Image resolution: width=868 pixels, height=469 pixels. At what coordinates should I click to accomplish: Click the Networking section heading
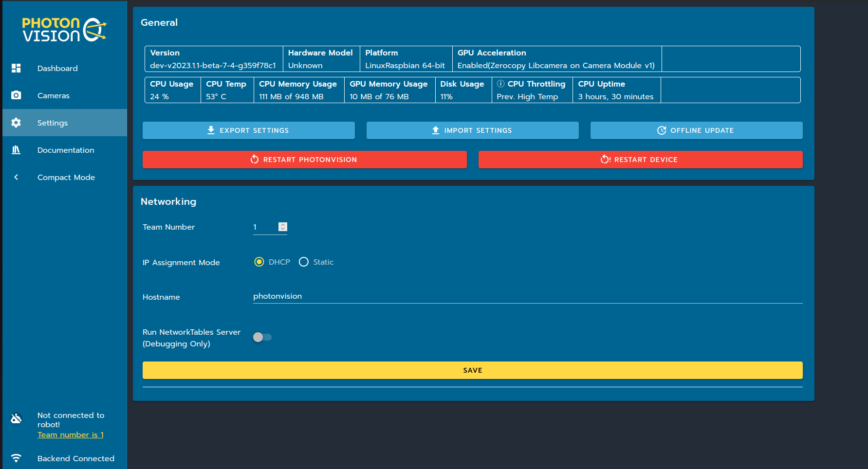[x=168, y=202]
